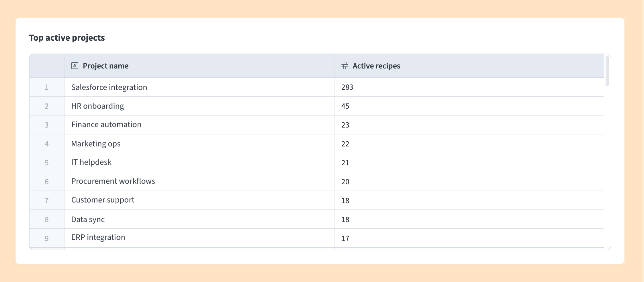
Task: Sort by the Active recipes column header
Action: (x=376, y=66)
